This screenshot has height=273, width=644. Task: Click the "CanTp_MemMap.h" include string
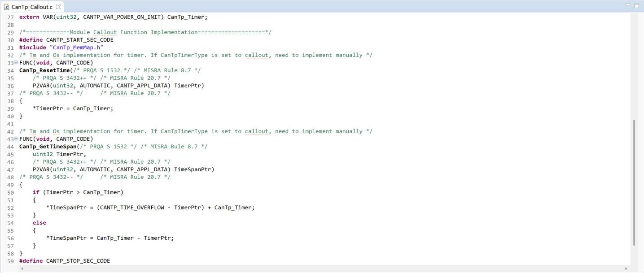77,48
